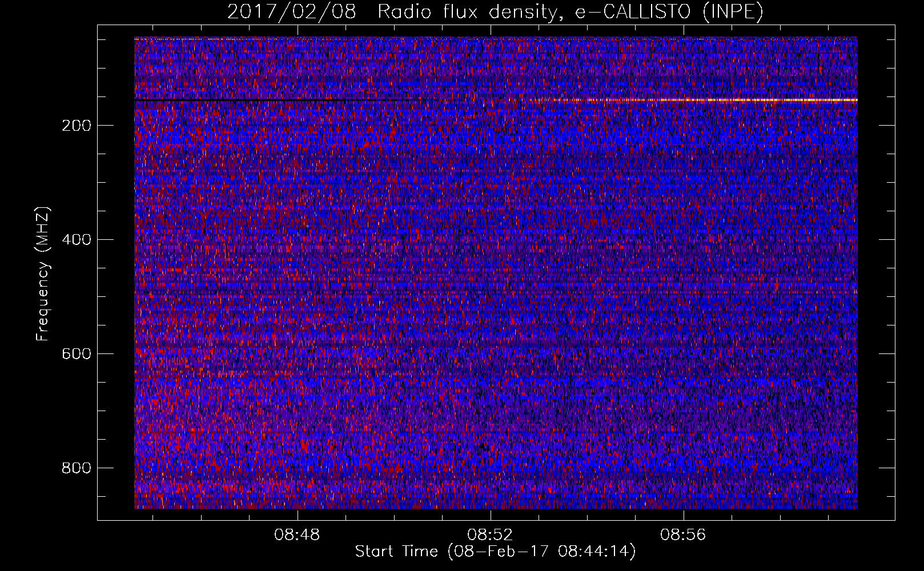Click the '600' frequency tick label
Image resolution: width=924 pixels, height=571 pixels.
[x=77, y=354]
